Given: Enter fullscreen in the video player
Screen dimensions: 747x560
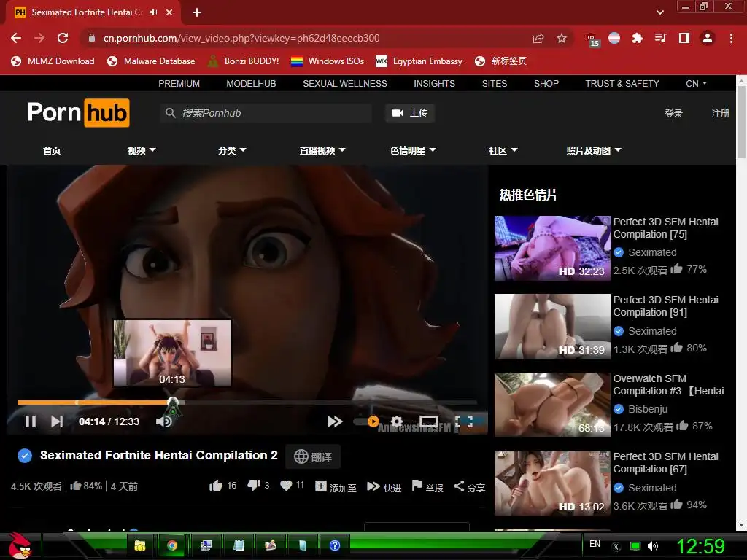Looking at the screenshot, I should (463, 421).
